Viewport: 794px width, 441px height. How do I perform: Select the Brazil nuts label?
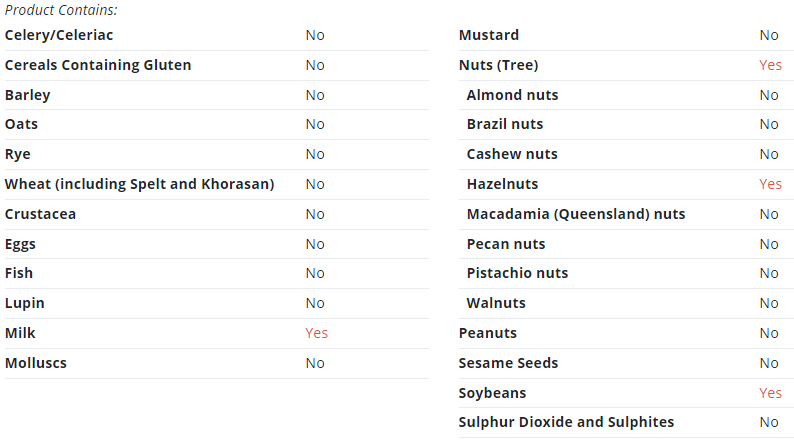[x=504, y=124]
